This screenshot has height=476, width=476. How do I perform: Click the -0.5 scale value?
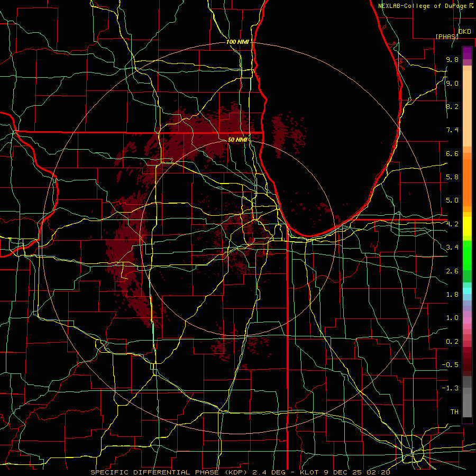pos(450,365)
